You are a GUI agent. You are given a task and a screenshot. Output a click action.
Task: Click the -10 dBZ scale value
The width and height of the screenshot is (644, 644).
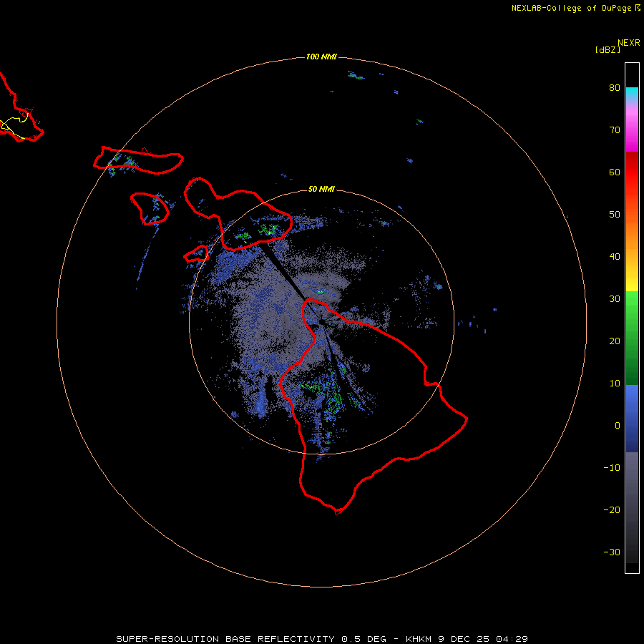(x=612, y=468)
